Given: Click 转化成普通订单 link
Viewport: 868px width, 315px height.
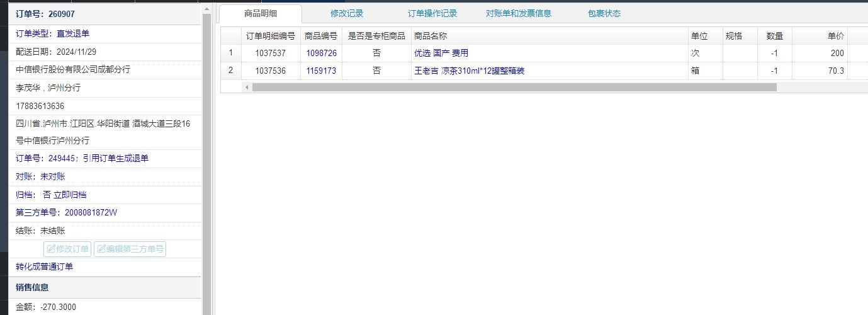Looking at the screenshot, I should [x=44, y=266].
